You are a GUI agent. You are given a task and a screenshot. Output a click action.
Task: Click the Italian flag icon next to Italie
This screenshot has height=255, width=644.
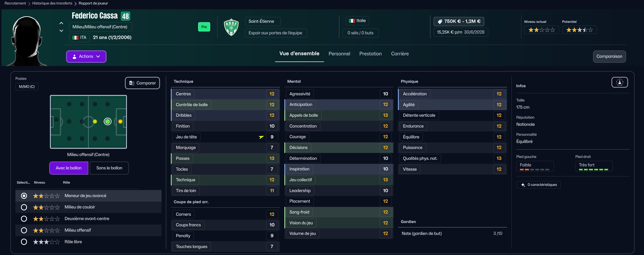point(352,21)
